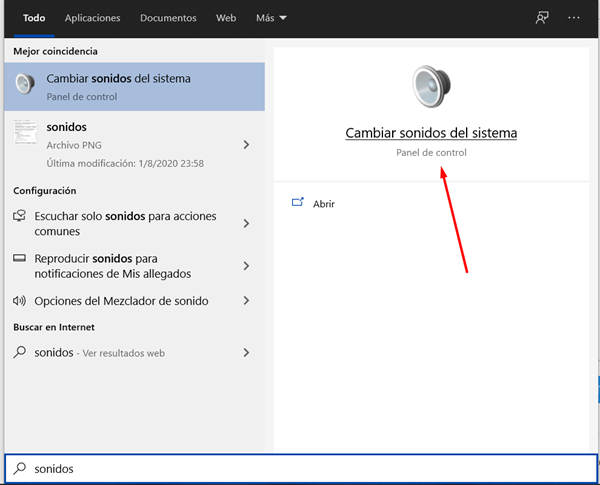This screenshot has height=485, width=600.
Task: Expand Escuchar solo sonidos chevron
Action: coord(246,223)
